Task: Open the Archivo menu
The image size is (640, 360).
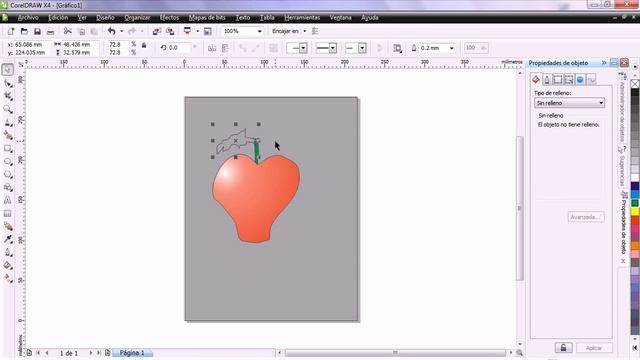Action: (28, 18)
